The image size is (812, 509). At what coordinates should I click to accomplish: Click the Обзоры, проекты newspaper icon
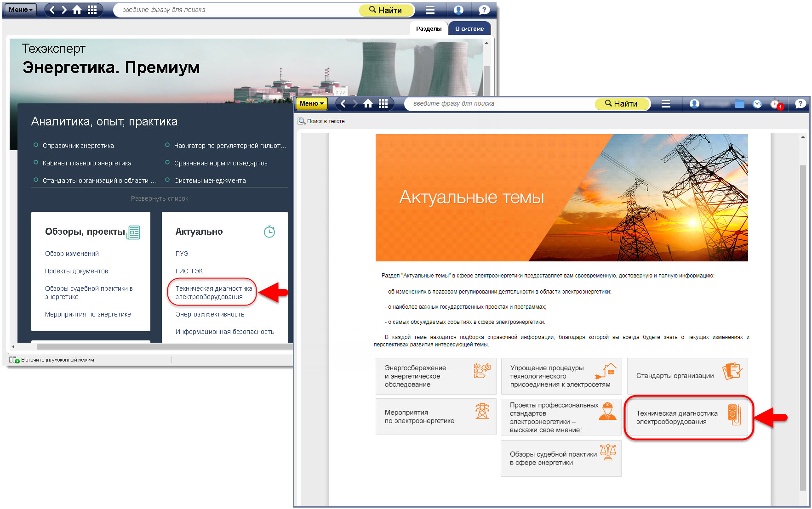(x=134, y=232)
